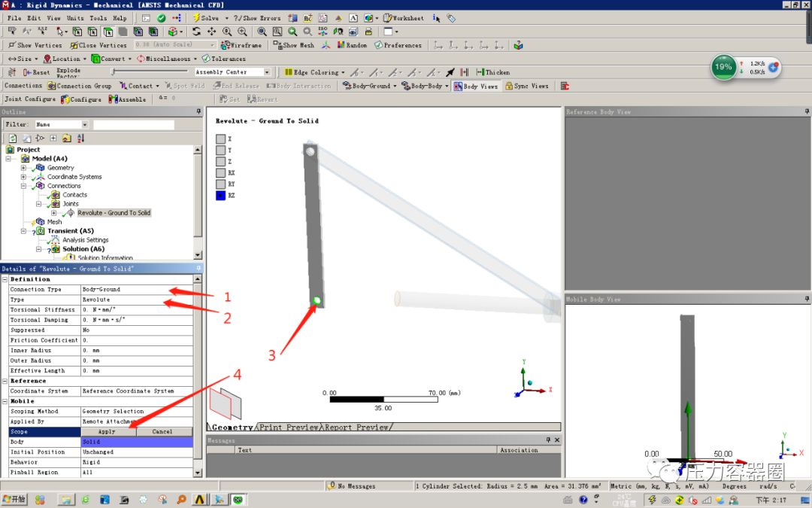Enable the X degree of freedom checkbox
The image size is (812, 508).
(222, 138)
